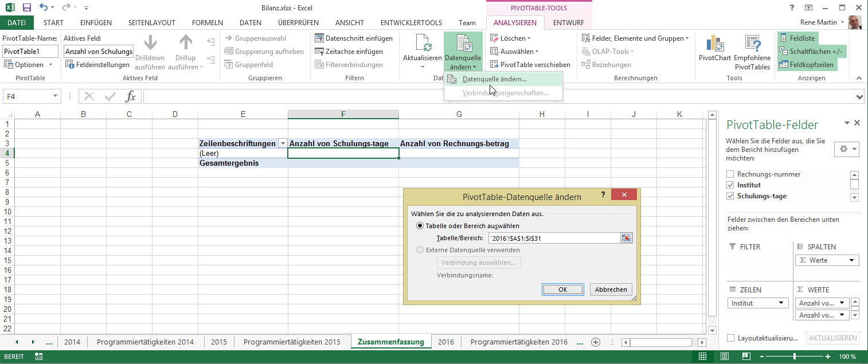868x364 pixels.
Task: Click the macro recording icon in the status bar
Action: pyautogui.click(x=39, y=357)
